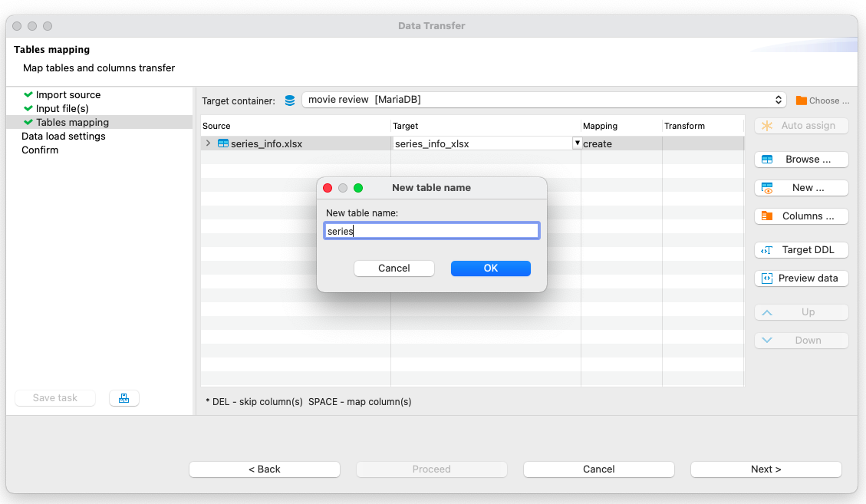
Task: Confirm the new table name with OK
Action: coord(490,268)
